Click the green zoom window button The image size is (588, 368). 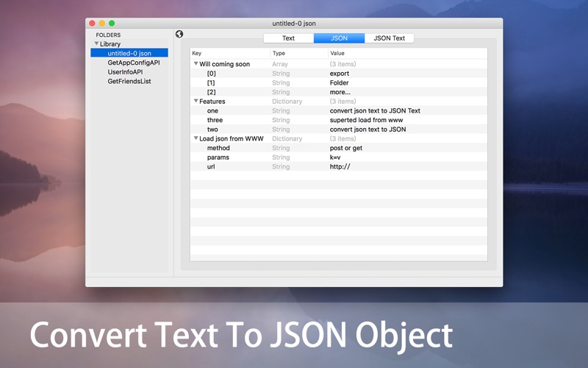click(x=112, y=24)
